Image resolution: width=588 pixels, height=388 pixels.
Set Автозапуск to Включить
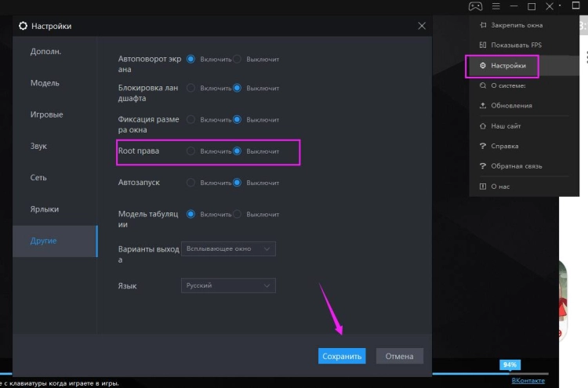[191, 182]
